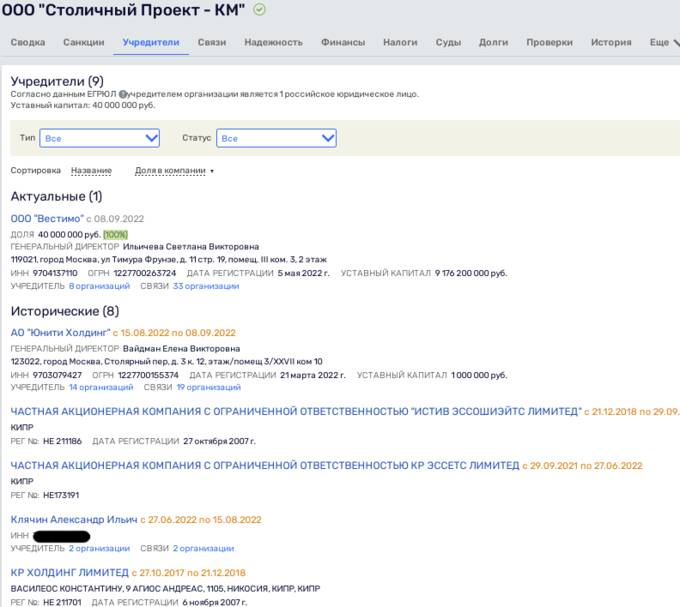Image resolution: width=680 pixels, height=607 pixels.
Task: Open Клячин Александр Ильич profile
Action: click(74, 520)
